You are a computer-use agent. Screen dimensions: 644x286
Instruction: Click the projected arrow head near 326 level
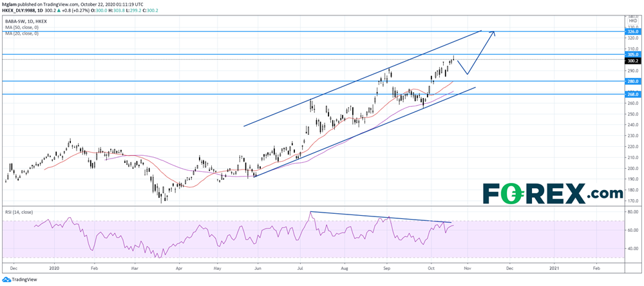[493, 32]
